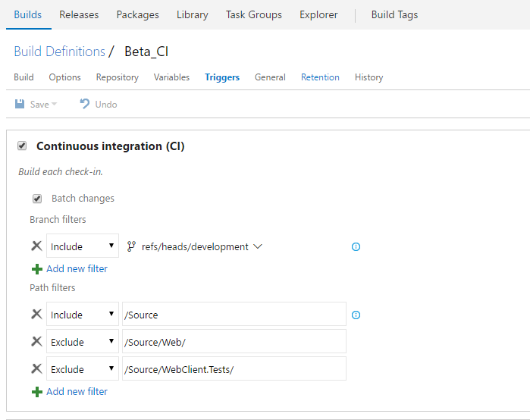Delete the /Source/WebClient.Tests/ path filter
The height and width of the screenshot is (420, 530).
(x=36, y=368)
